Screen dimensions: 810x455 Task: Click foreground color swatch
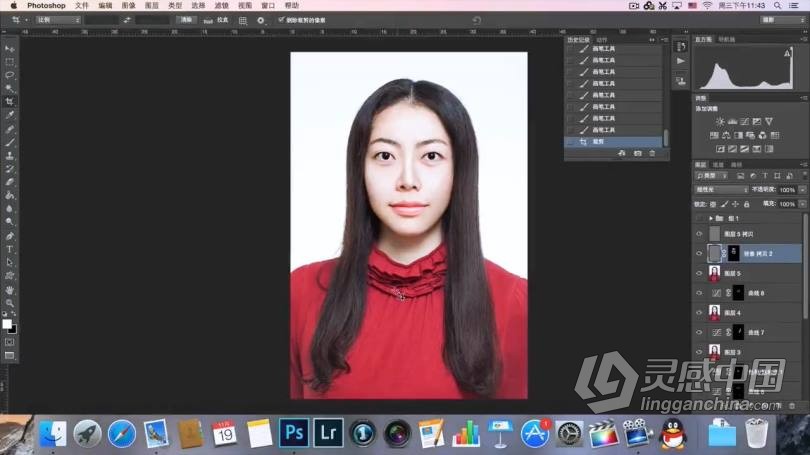(7, 324)
